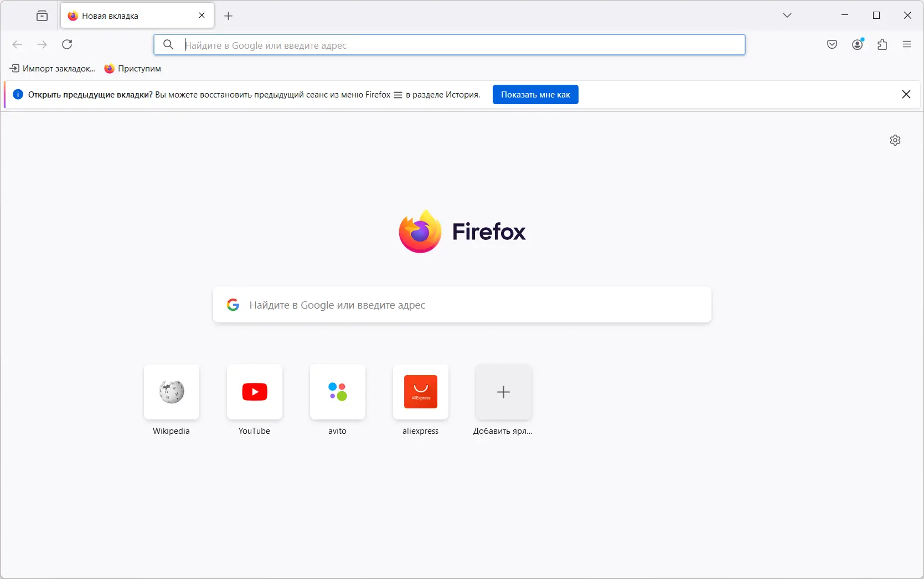The image size is (924, 579).
Task: Maximize the Firefox window
Action: pyautogui.click(x=876, y=16)
